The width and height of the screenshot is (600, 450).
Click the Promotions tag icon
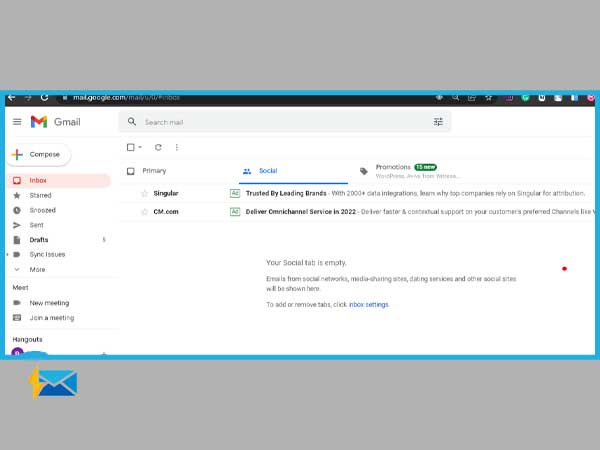[x=364, y=171]
